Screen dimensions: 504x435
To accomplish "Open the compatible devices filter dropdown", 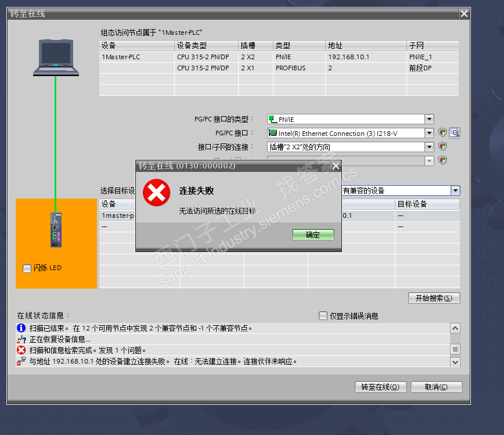I will tap(455, 190).
